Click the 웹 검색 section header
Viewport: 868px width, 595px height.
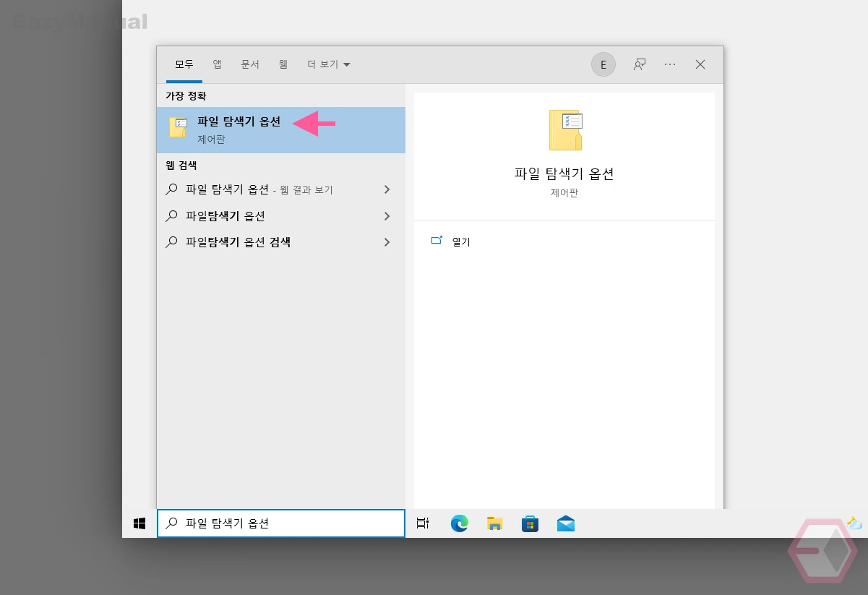pyautogui.click(x=181, y=166)
